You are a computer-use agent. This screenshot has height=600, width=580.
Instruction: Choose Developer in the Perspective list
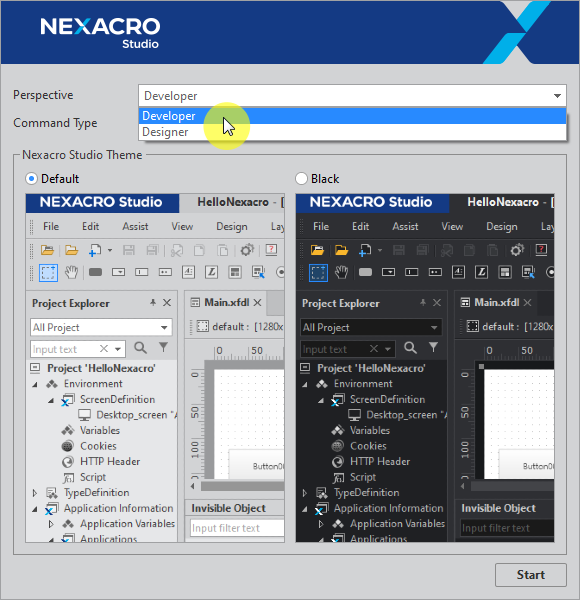[x=352, y=116]
